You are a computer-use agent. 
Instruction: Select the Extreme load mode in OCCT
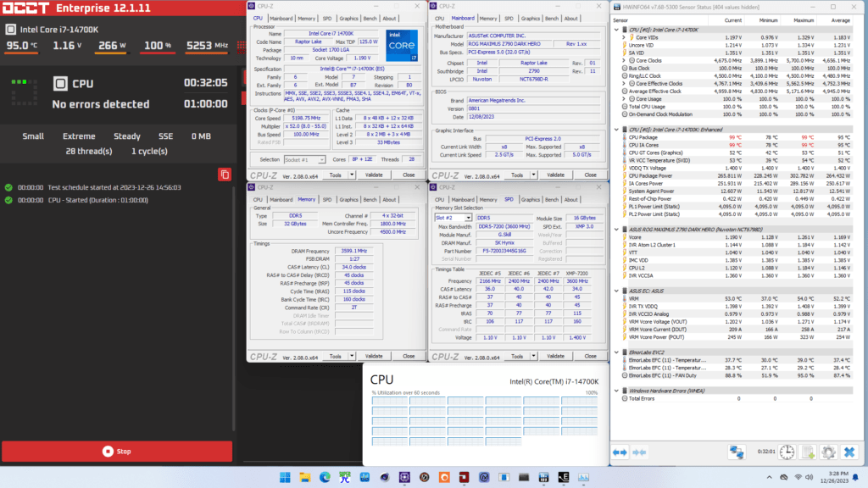point(78,136)
